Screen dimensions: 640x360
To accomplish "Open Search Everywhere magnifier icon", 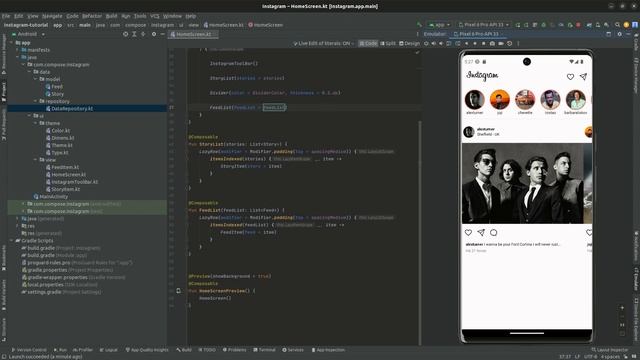I will click(617, 25).
